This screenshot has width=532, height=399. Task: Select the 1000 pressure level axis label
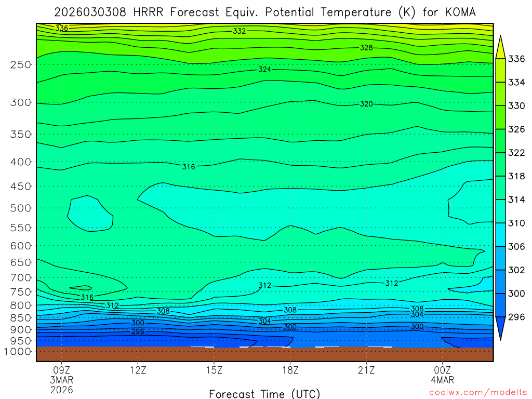point(18,352)
